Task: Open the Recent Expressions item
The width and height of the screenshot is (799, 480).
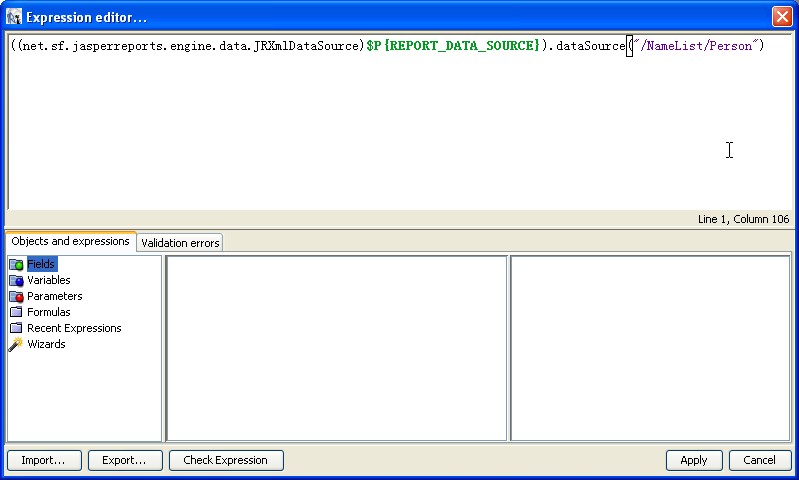Action: 74,328
